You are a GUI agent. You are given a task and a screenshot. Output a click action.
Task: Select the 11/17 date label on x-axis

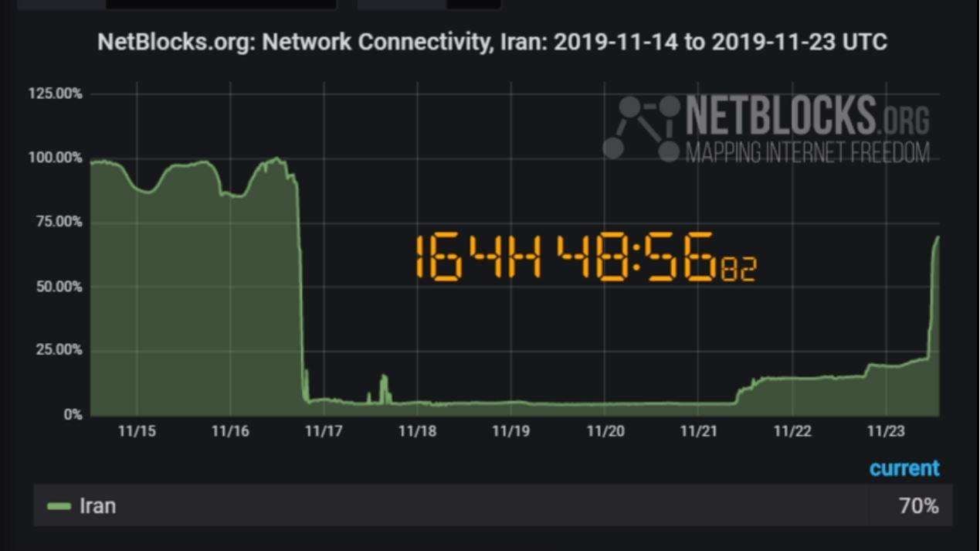(x=324, y=431)
